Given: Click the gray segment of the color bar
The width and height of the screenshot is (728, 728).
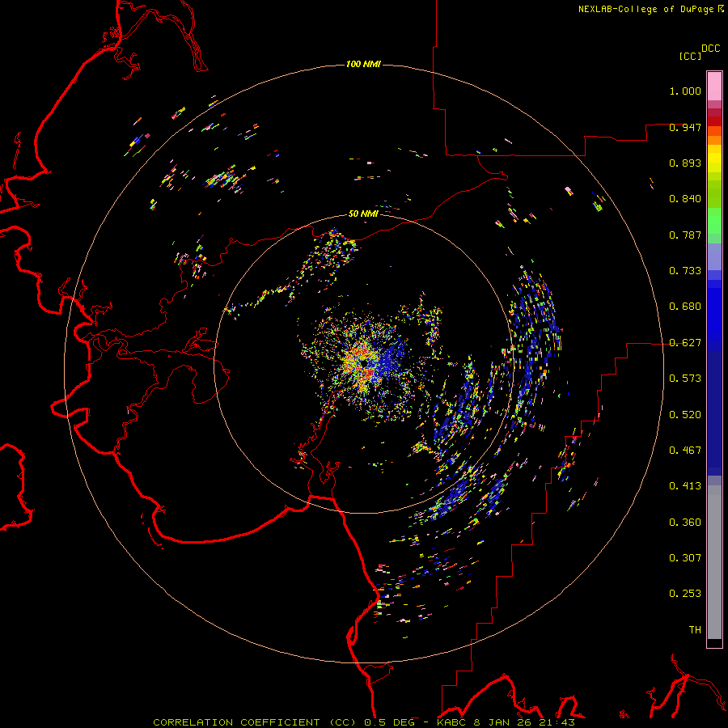Looking at the screenshot, I should pos(714,562).
